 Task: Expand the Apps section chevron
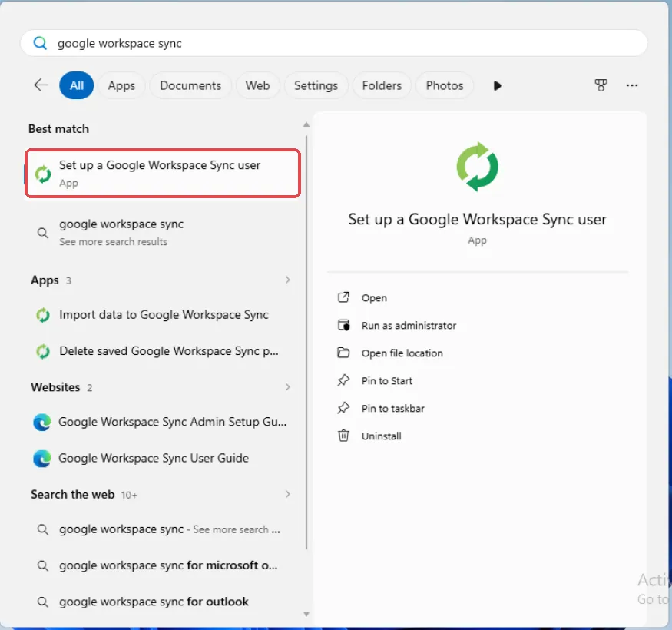[287, 280]
